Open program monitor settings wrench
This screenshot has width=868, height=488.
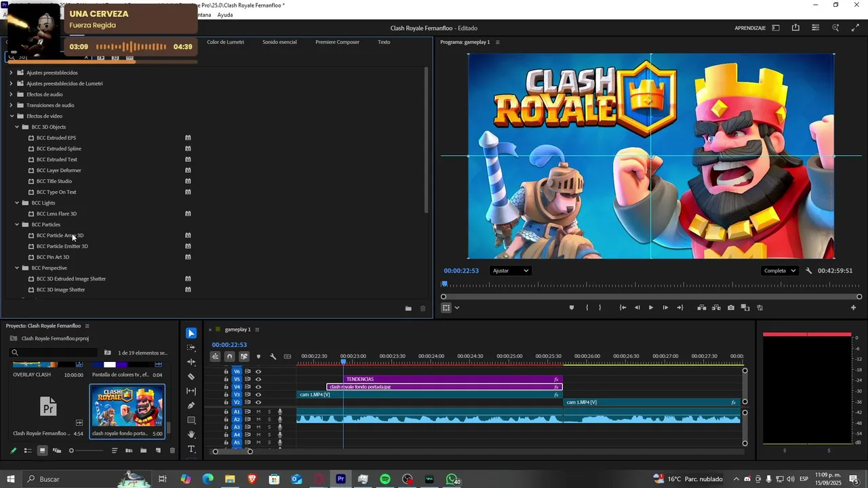809,270
